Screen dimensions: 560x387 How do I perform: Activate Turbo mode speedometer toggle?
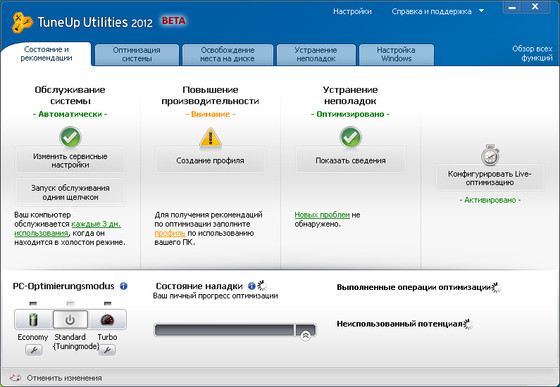107,319
